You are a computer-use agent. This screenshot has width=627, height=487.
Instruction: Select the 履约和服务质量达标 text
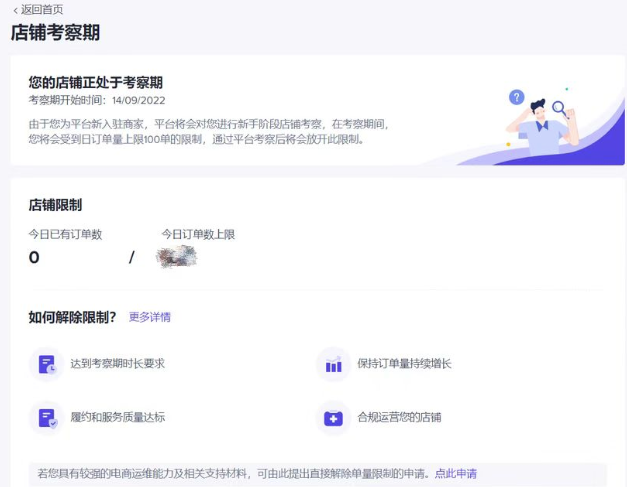coord(117,417)
